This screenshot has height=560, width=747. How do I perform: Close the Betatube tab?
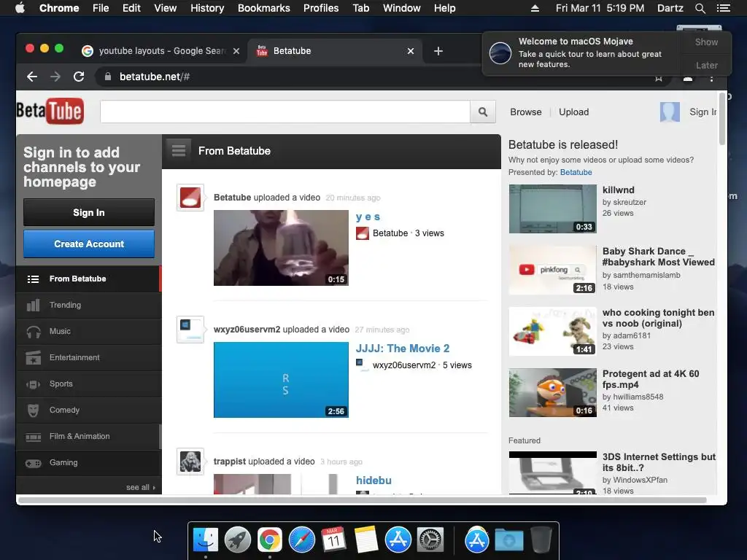click(411, 51)
